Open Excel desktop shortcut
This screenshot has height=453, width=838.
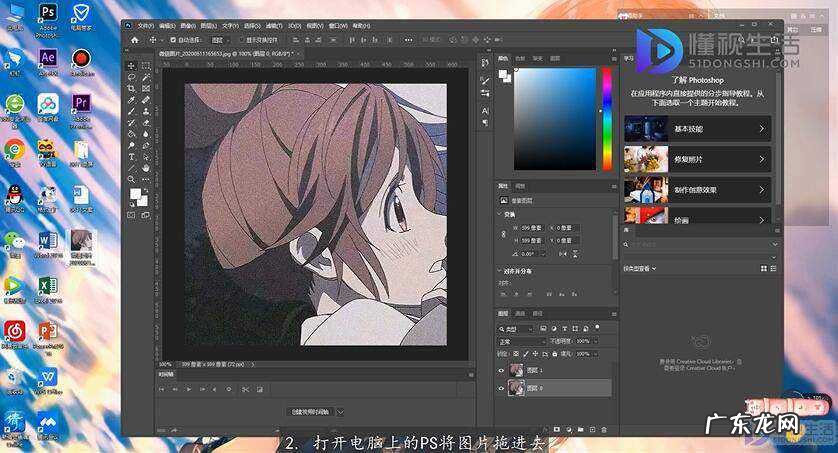48,290
